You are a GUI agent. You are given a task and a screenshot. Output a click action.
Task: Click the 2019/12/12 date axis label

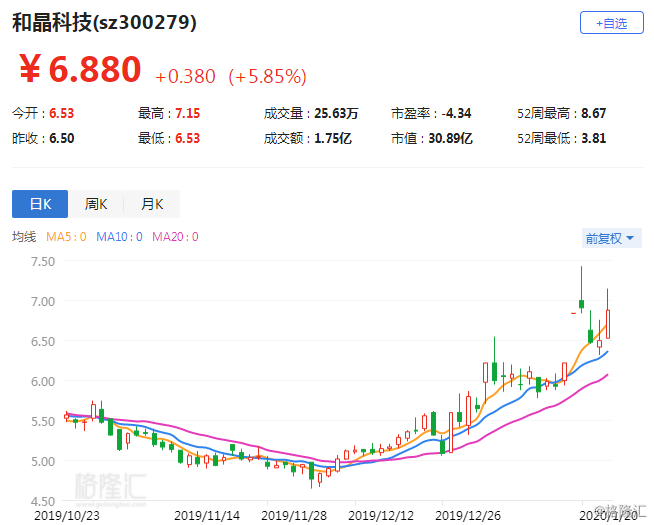click(381, 516)
